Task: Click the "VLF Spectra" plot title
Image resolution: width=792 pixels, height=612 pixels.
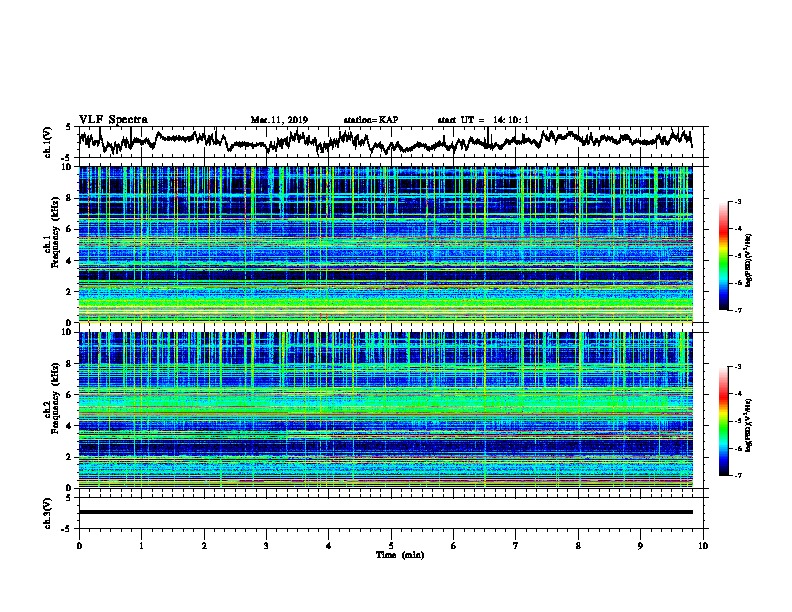Action: click(x=113, y=120)
